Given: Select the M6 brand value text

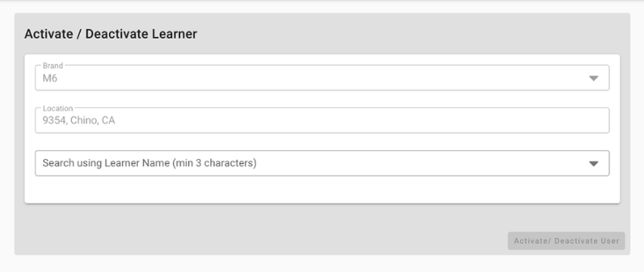Looking at the screenshot, I should click(50, 78).
